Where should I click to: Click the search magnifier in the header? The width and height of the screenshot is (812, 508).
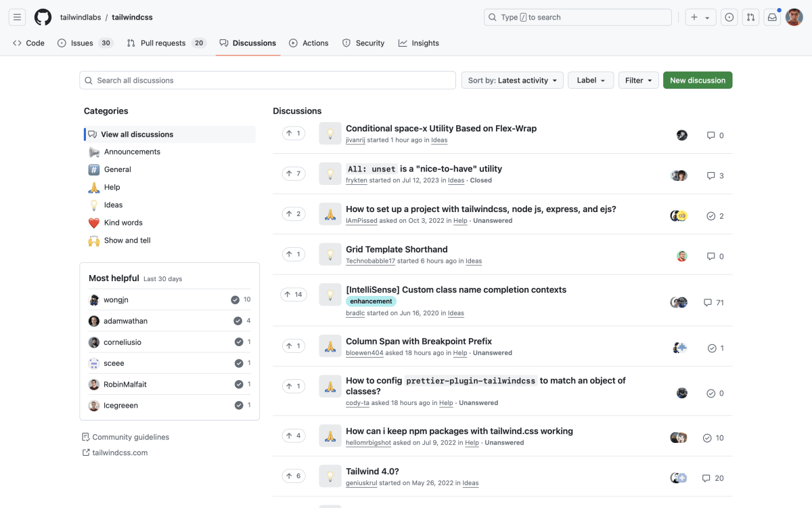click(493, 18)
